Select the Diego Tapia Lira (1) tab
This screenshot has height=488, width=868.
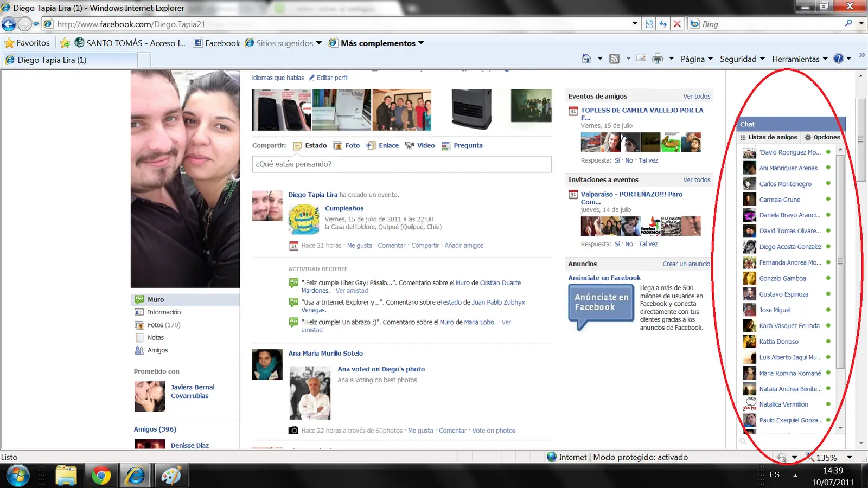coord(69,60)
